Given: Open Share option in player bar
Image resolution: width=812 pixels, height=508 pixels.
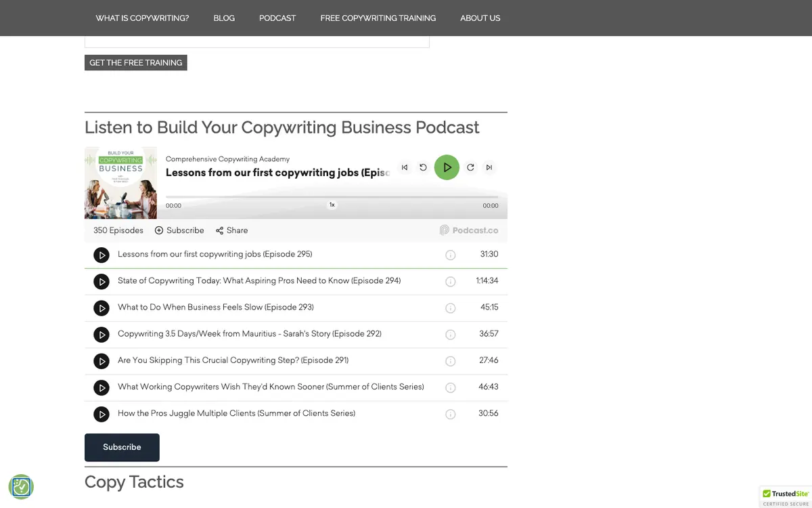Looking at the screenshot, I should 232,230.
